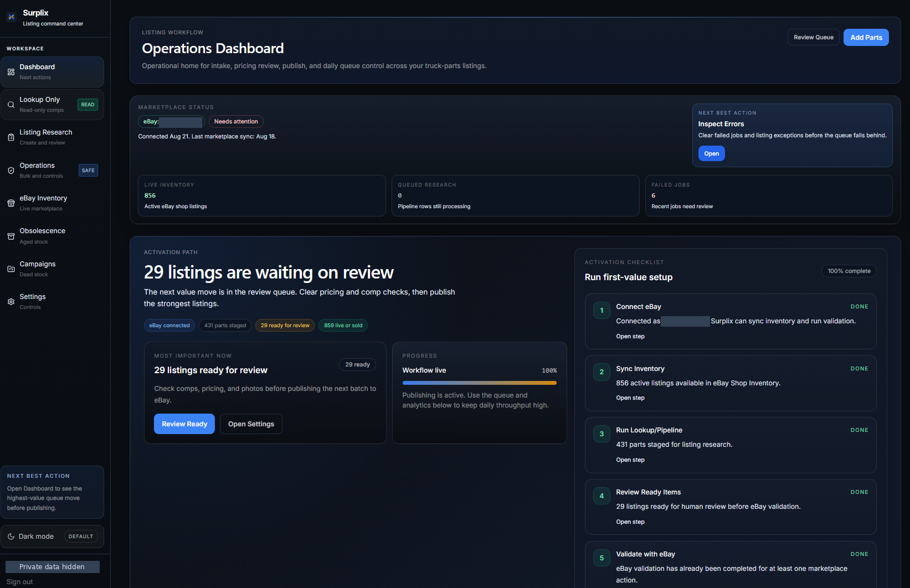The image size is (910, 588).
Task: Click the Queued Research card
Action: click(515, 195)
